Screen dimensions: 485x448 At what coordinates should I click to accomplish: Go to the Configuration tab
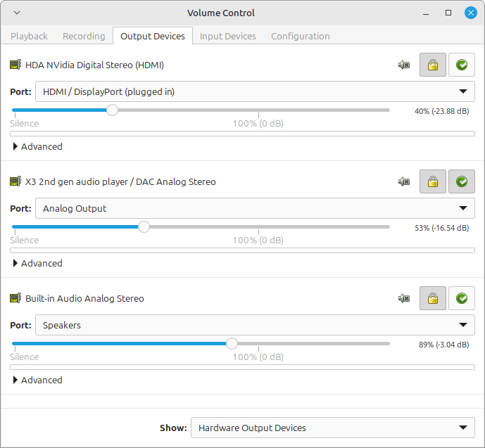[x=301, y=36]
